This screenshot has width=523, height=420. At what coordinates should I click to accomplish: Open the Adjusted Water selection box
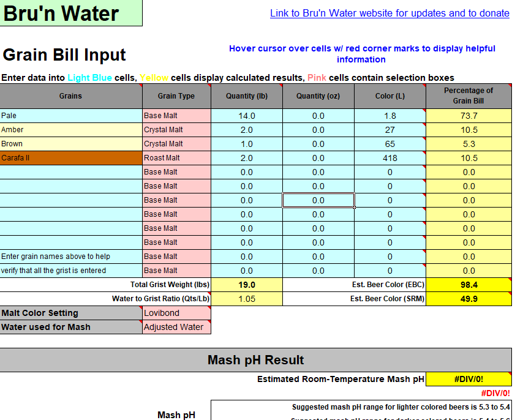177,327
